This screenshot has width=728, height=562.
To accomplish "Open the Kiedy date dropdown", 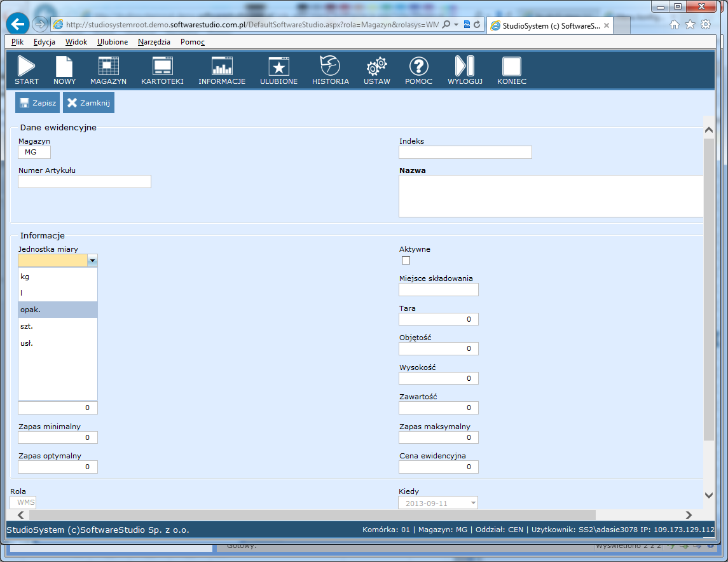I will 473,503.
